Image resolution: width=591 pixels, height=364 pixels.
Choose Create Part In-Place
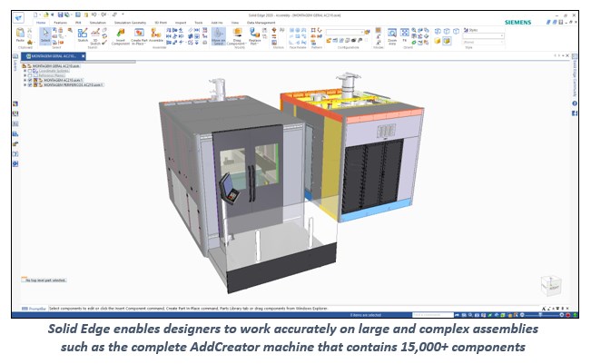pos(139,36)
